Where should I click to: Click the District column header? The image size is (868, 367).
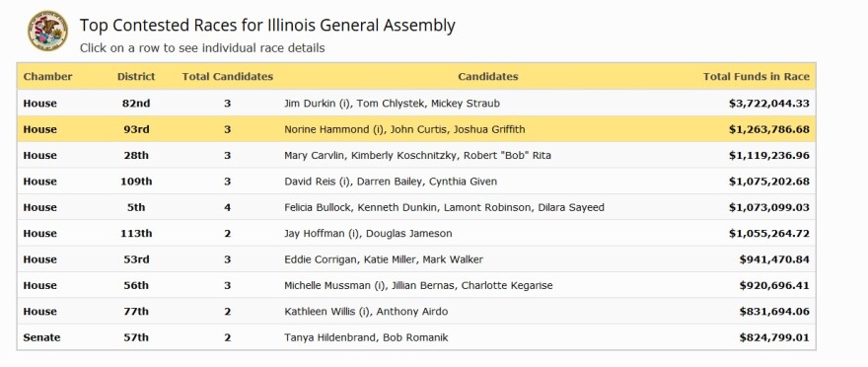(136, 77)
